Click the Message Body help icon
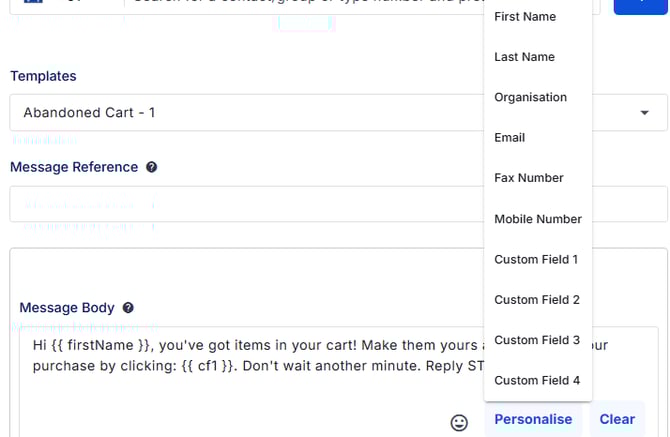The width and height of the screenshot is (670, 437). (x=128, y=308)
